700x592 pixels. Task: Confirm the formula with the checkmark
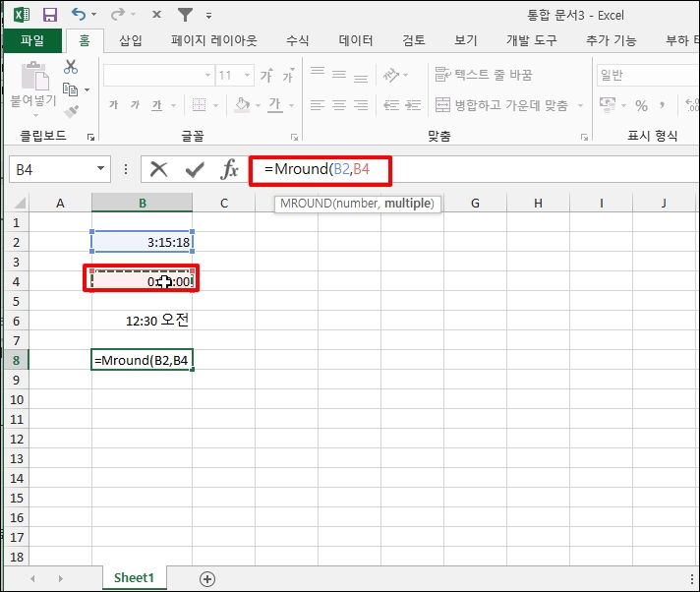point(195,170)
